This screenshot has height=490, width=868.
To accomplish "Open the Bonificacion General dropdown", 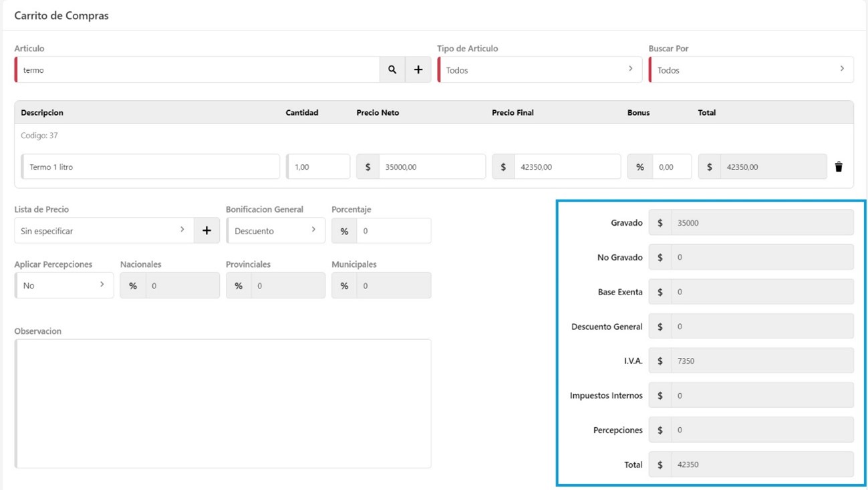I will pyautogui.click(x=275, y=230).
